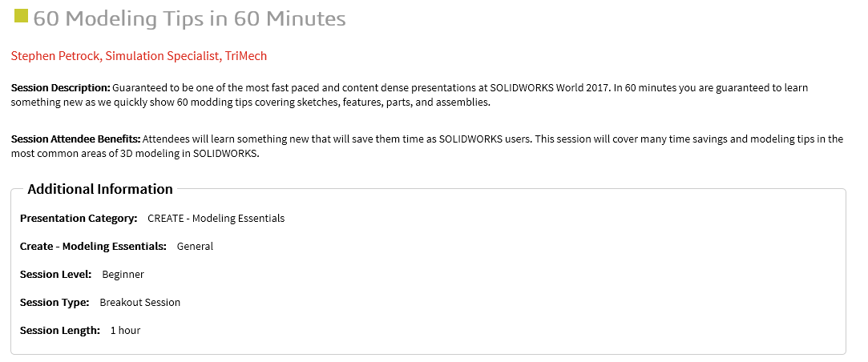Viewport: 868px width, 362px height.
Task: Click the benefits line starting "most common areas"
Action: point(135,155)
